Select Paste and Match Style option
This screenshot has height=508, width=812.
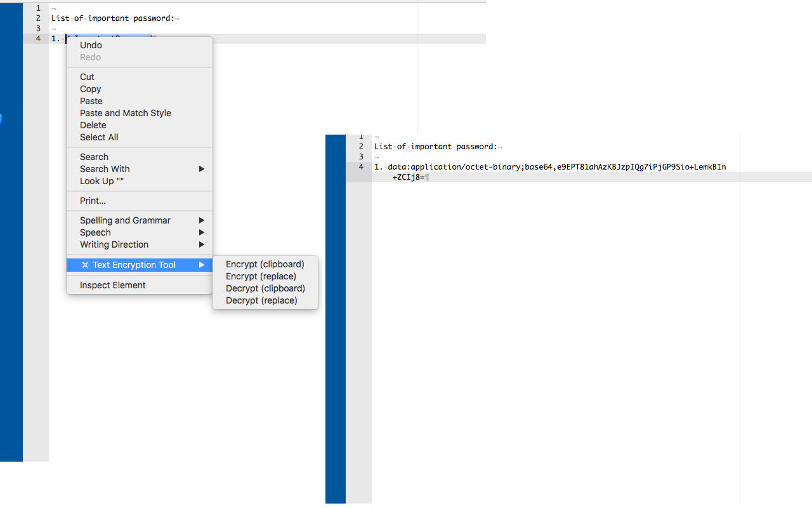tap(125, 113)
